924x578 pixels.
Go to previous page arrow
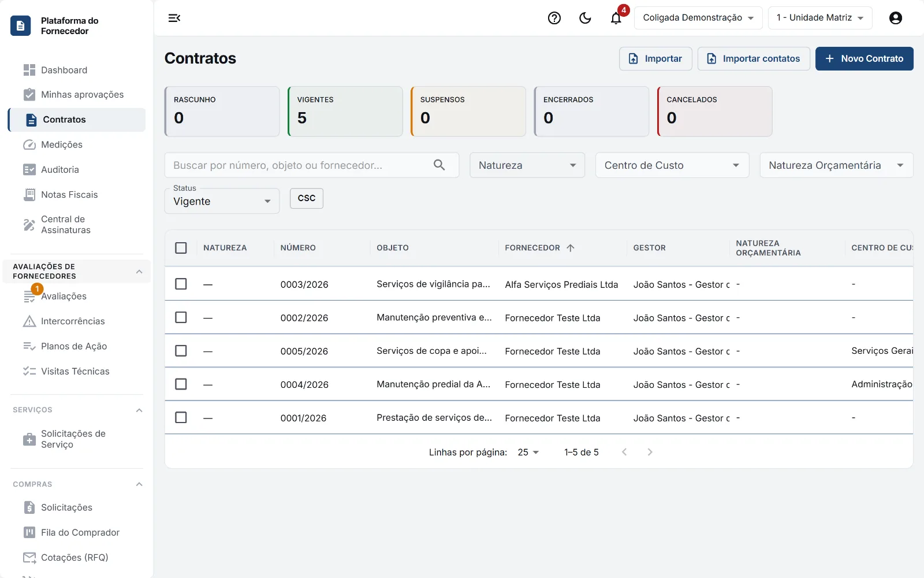pyautogui.click(x=624, y=452)
